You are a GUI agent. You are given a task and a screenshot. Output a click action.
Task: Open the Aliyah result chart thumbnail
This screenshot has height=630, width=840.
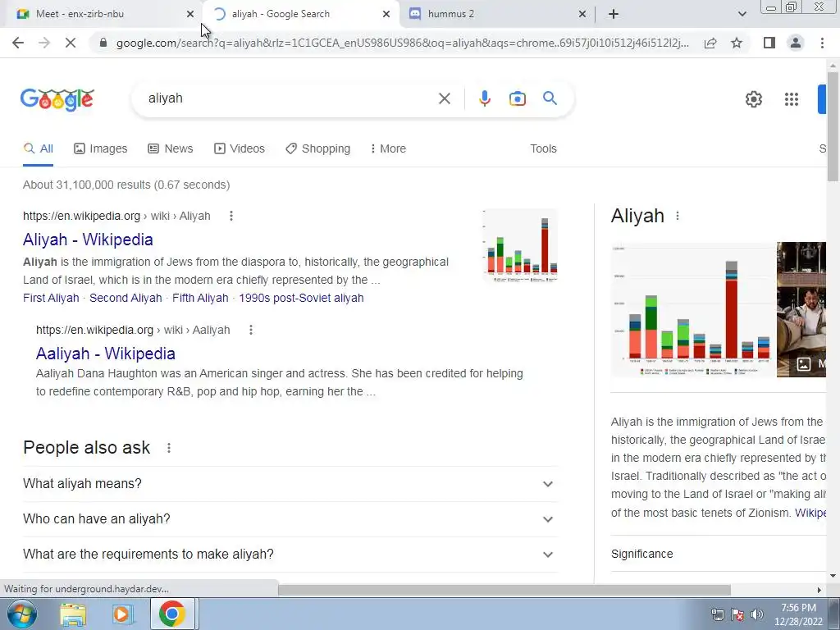point(519,246)
